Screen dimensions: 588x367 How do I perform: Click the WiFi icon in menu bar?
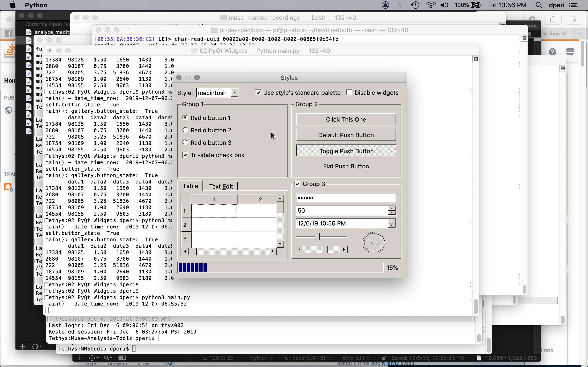[431, 5]
